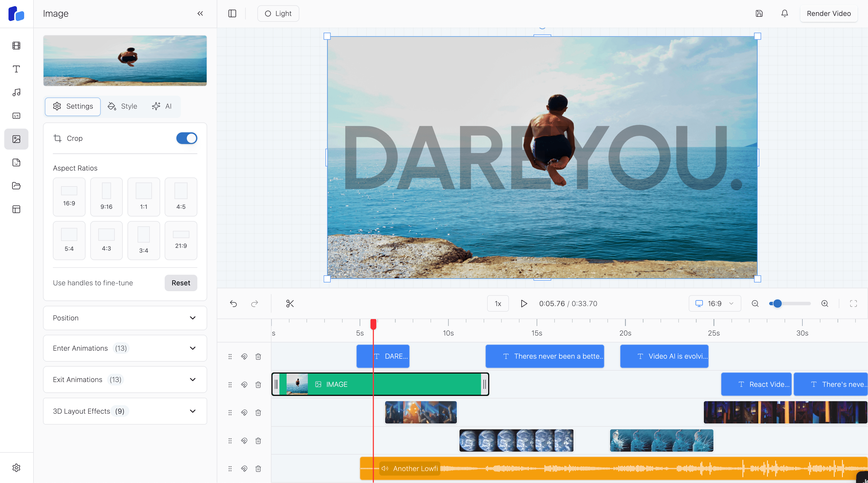Toggle the Light theme mode button
The height and width of the screenshot is (483, 868).
coord(278,14)
